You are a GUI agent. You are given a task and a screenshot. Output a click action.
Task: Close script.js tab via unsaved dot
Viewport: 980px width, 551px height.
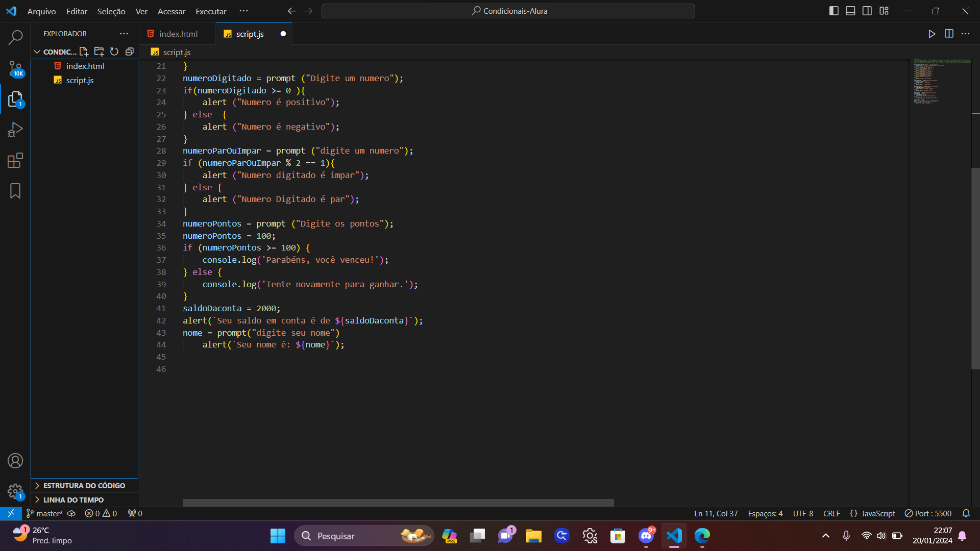point(283,34)
